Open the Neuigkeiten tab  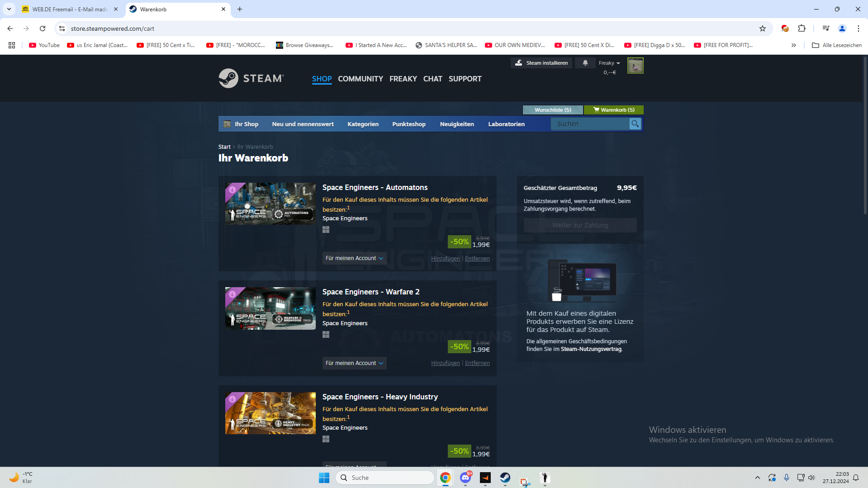457,124
